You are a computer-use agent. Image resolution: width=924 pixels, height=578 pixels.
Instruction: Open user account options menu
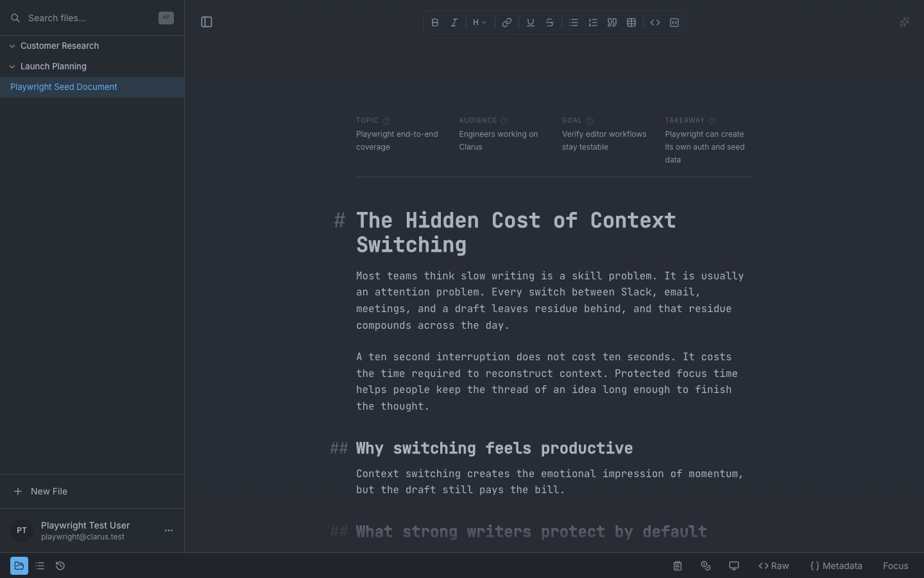169,530
